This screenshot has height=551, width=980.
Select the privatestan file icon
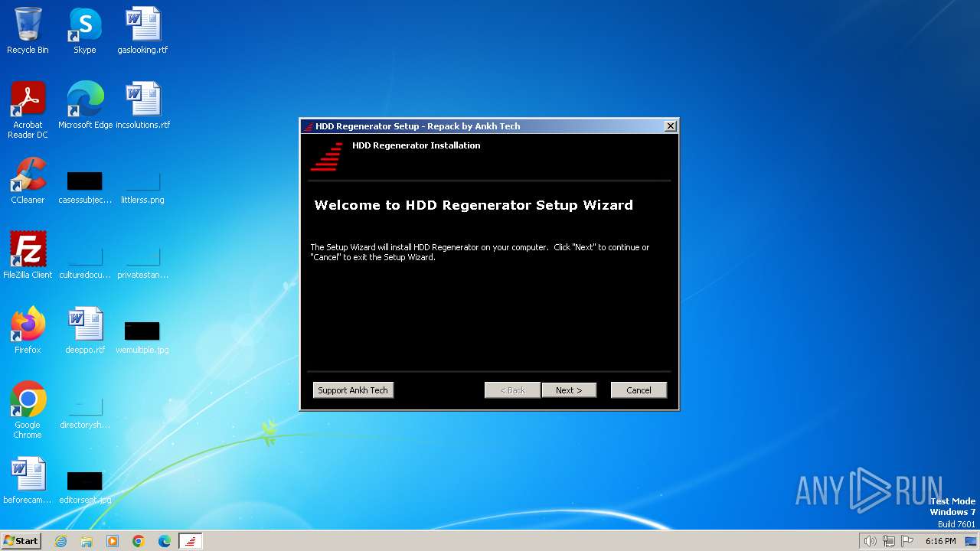(x=142, y=262)
